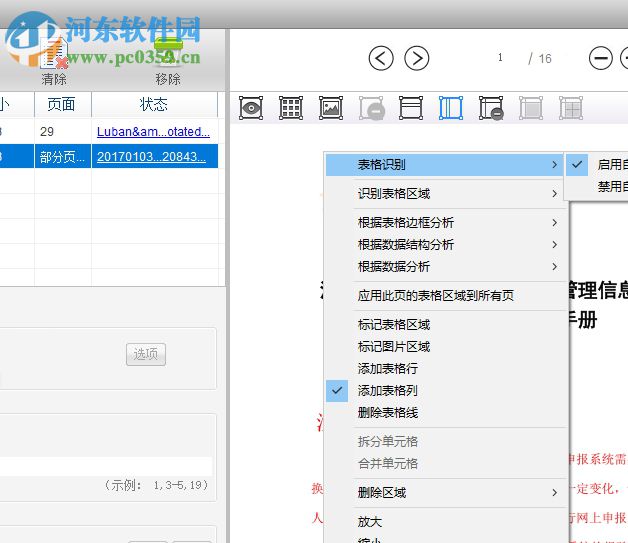The width and height of the screenshot is (628, 543).
Task: Click the page number field showing 1
Action: pyautogui.click(x=500, y=58)
